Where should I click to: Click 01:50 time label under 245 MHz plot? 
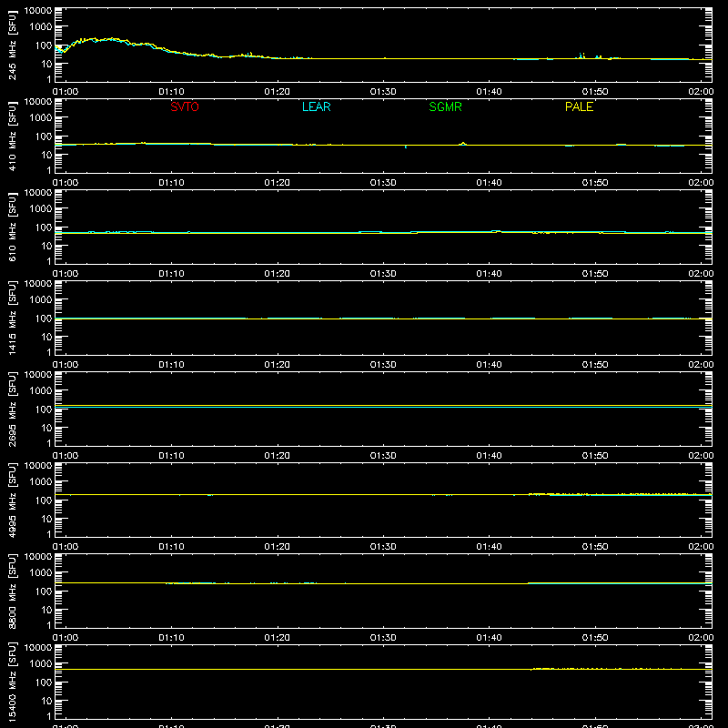(595, 92)
